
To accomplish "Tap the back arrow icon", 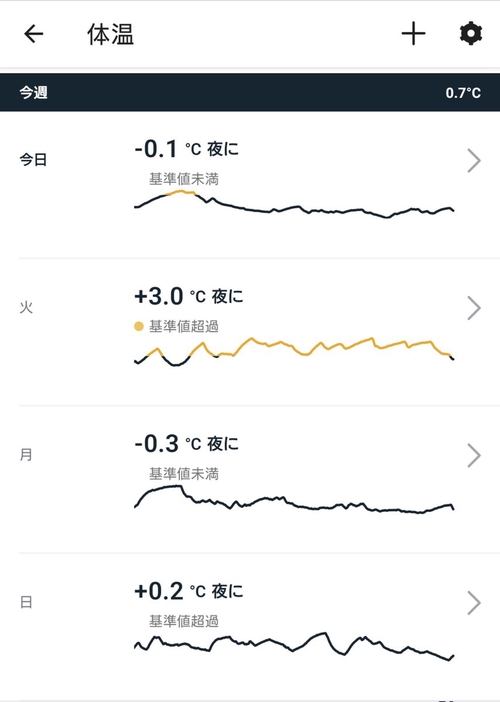I will point(34,34).
